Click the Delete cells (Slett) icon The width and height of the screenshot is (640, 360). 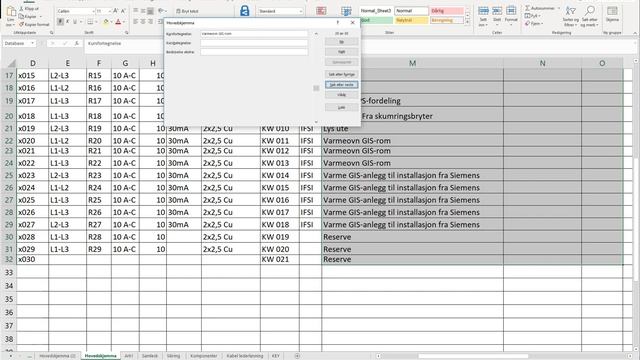[x=497, y=11]
